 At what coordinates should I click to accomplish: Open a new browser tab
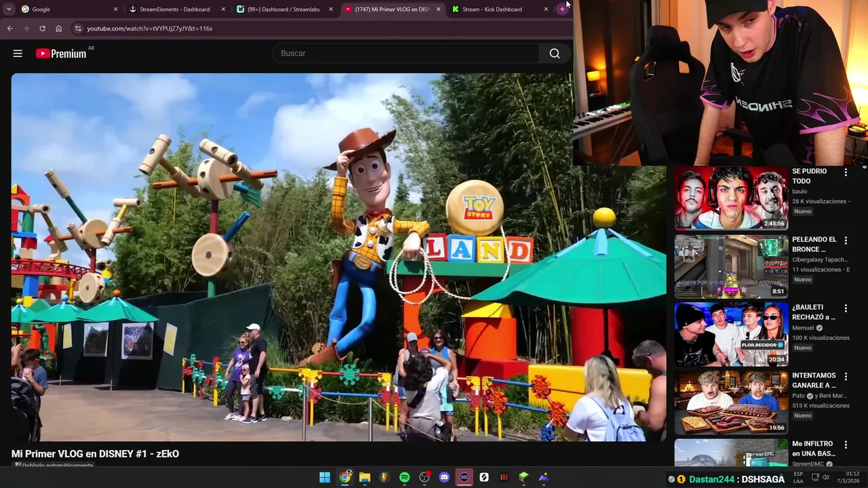tap(562, 9)
